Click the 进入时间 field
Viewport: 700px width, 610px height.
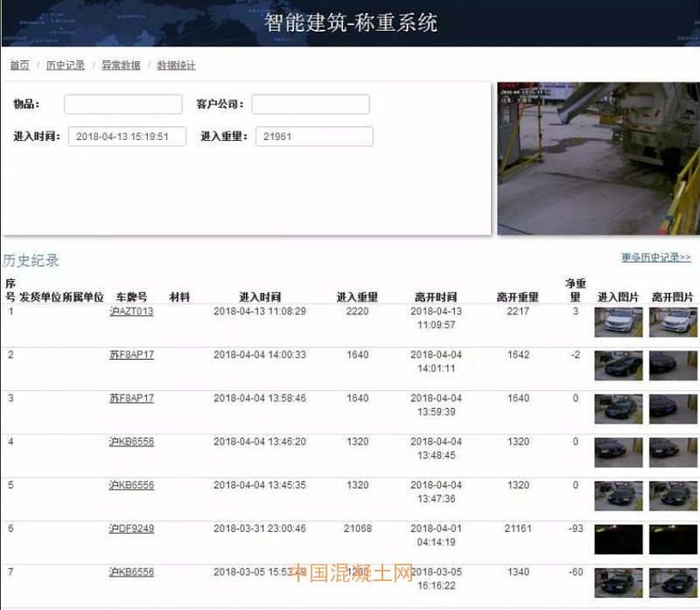[127, 137]
